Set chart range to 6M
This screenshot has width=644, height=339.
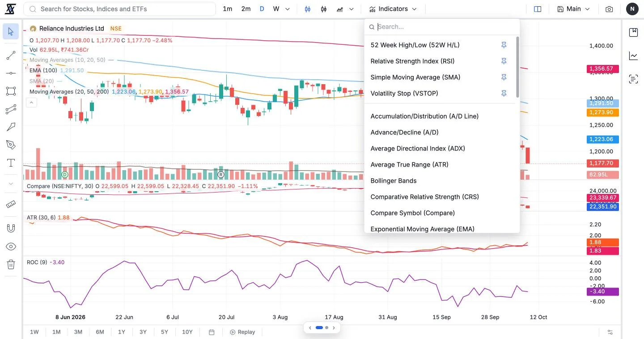pyautogui.click(x=100, y=332)
